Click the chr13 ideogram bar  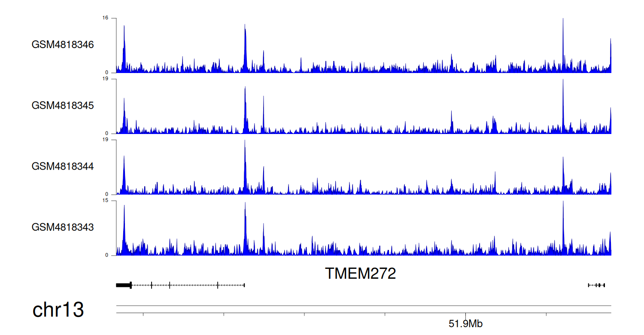(363, 309)
